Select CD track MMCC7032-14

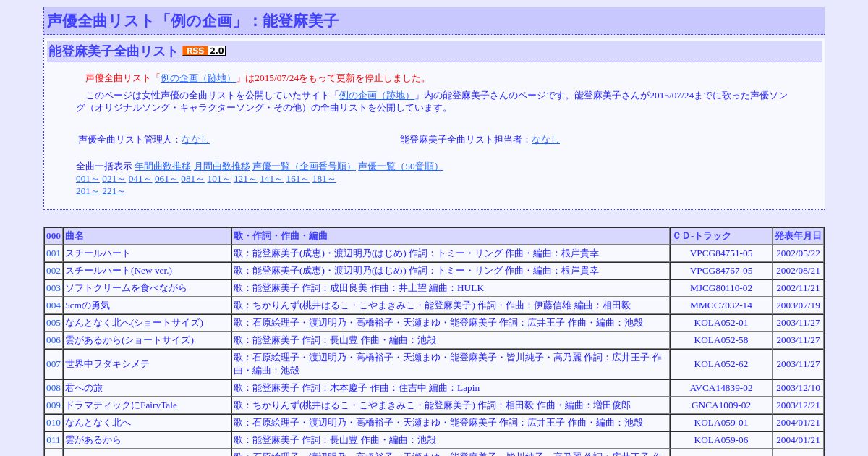coord(721,305)
